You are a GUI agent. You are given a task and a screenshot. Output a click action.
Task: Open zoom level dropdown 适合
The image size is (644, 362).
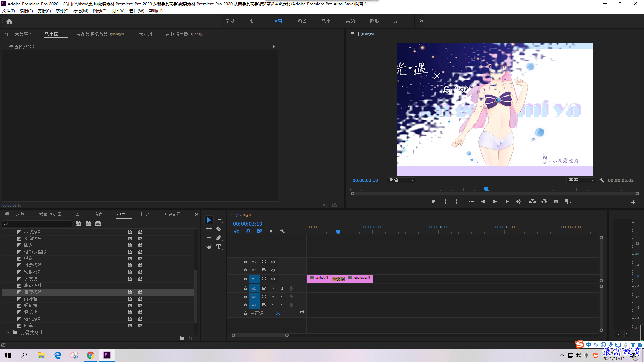point(401,180)
